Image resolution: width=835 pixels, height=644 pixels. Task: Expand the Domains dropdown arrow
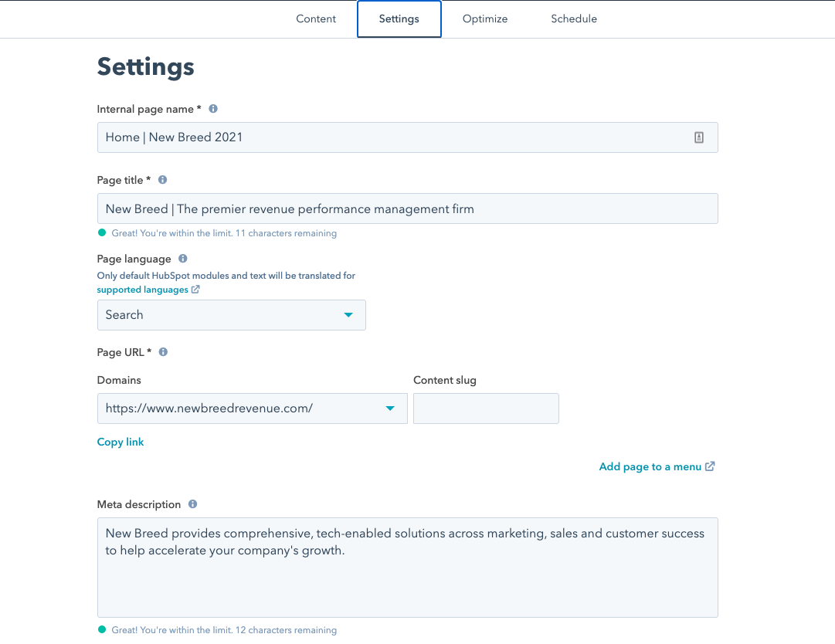(390, 408)
